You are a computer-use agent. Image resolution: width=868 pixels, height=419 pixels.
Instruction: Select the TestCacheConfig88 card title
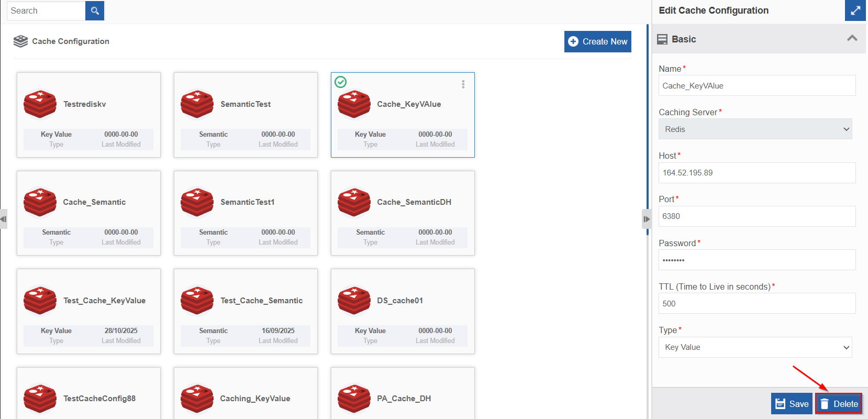coord(99,399)
